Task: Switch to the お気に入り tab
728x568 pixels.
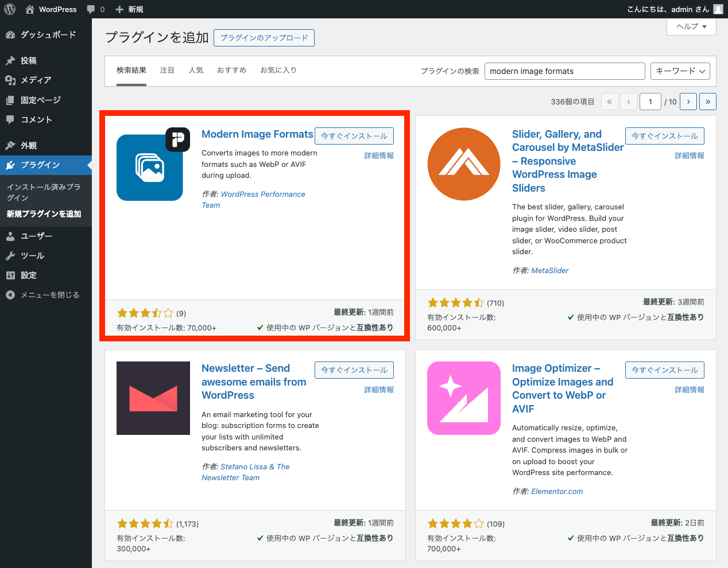Action: coord(278,70)
